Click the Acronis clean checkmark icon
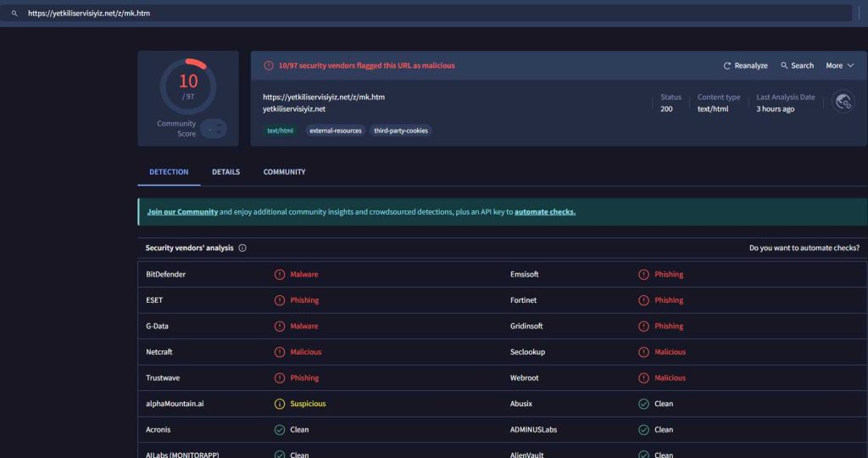This screenshot has height=458, width=868. [x=280, y=430]
